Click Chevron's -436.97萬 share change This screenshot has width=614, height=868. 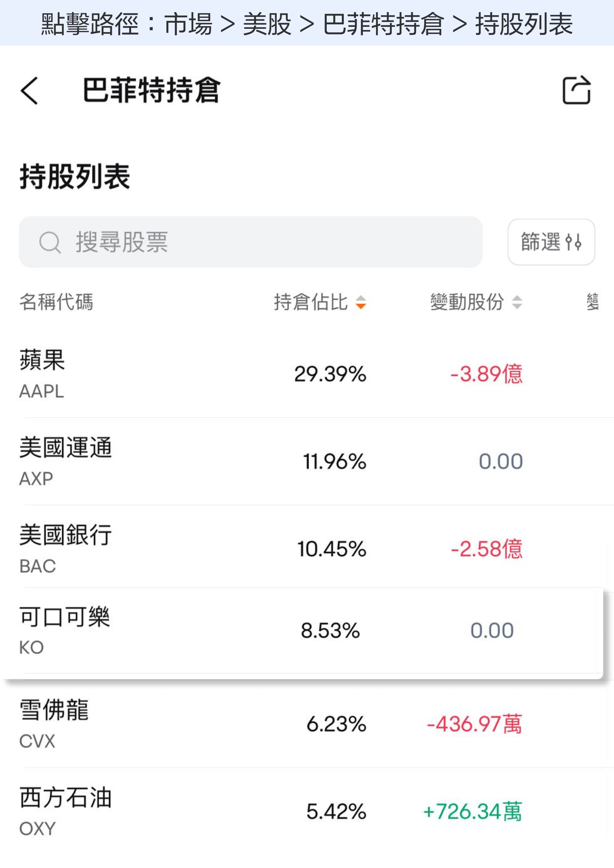[x=474, y=724]
